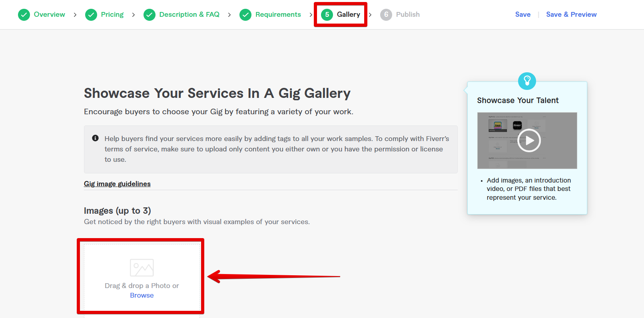Switch to the Description & FAQ step label

[189, 14]
